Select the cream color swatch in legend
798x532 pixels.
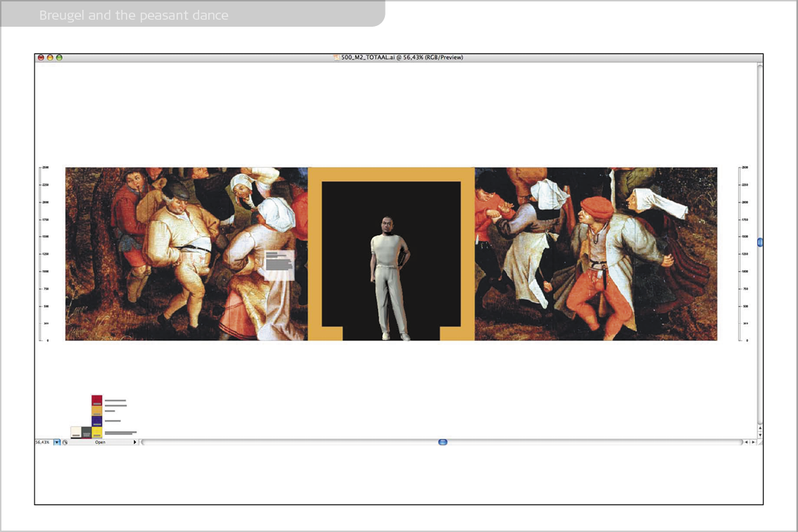pyautogui.click(x=76, y=432)
